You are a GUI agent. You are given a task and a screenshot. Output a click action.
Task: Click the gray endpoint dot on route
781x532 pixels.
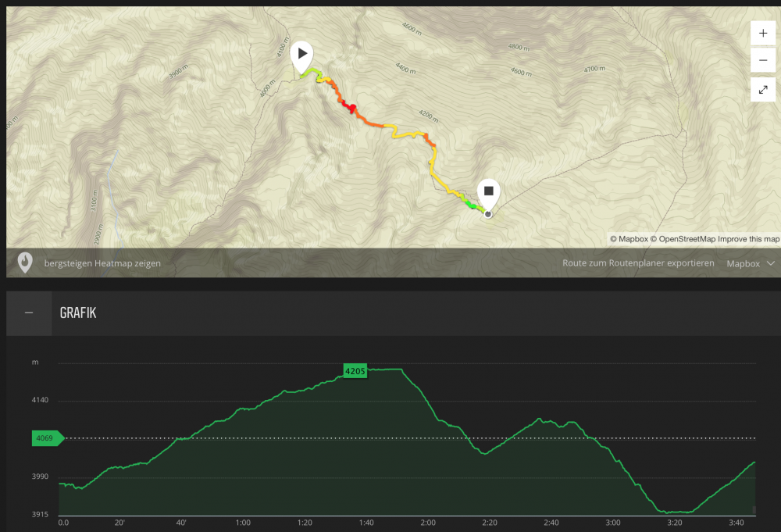488,213
